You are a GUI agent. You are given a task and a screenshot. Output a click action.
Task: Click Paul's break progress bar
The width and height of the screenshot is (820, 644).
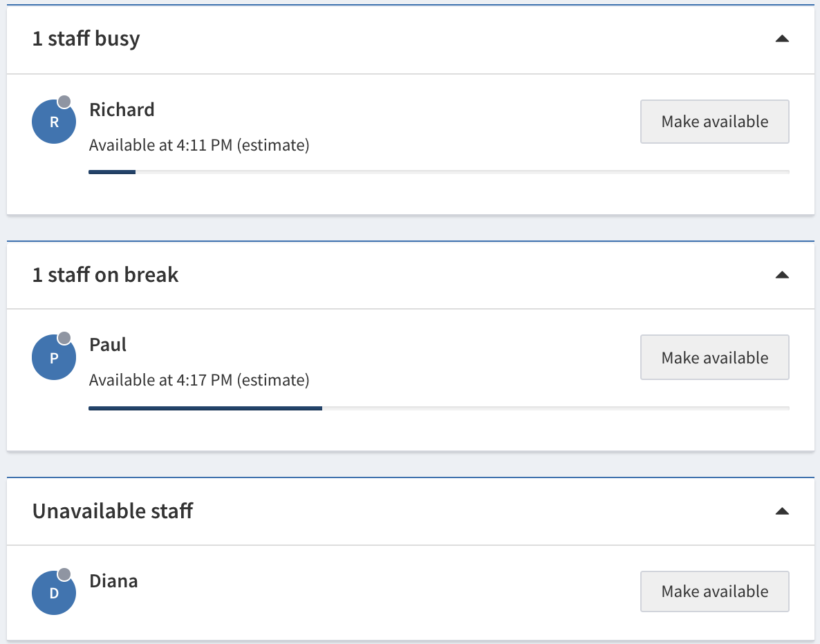(439, 408)
